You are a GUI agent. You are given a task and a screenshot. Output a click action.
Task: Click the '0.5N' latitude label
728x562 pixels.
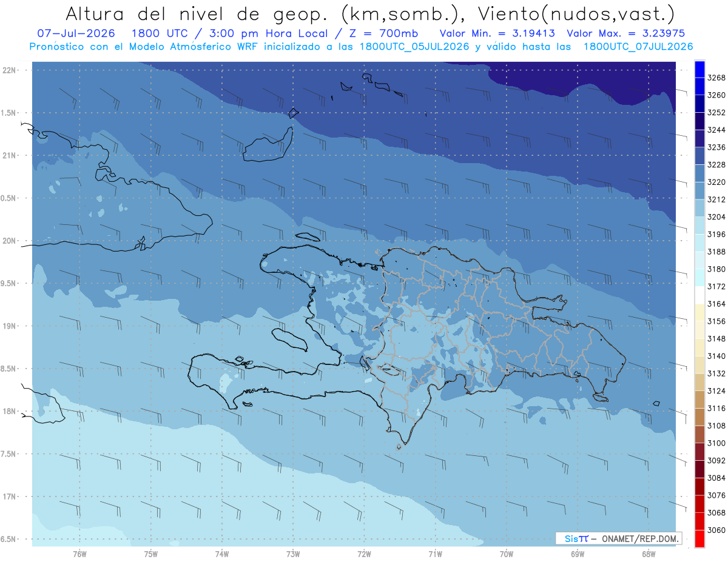click(8, 198)
